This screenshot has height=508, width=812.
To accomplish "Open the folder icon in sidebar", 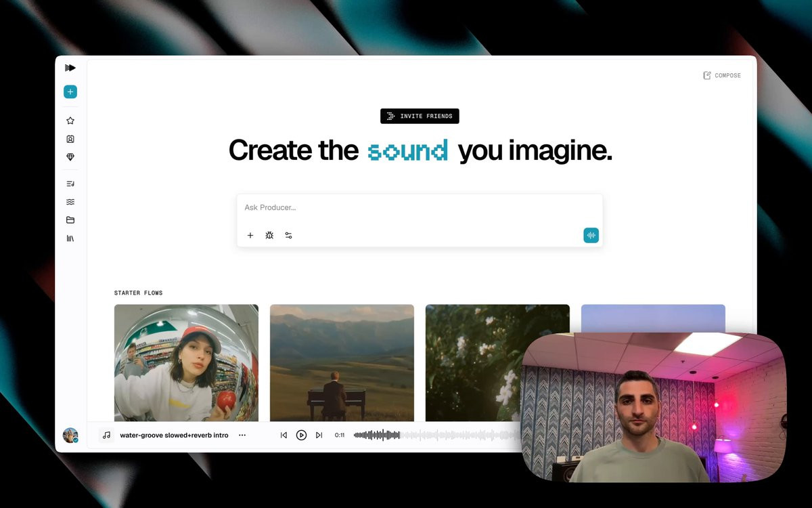I will coord(70,220).
